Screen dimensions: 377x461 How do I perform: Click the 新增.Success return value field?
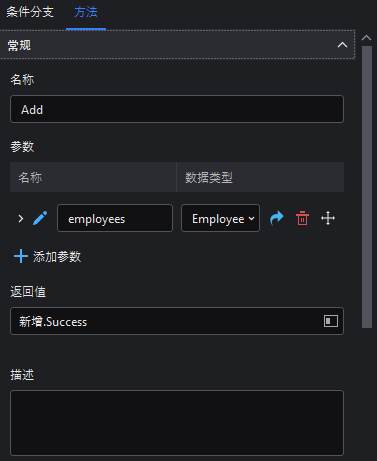[177, 321]
